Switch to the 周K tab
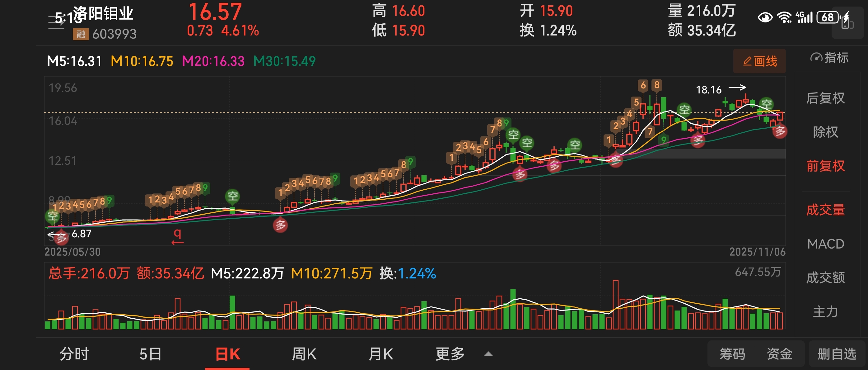The height and width of the screenshot is (370, 868). [x=304, y=354]
